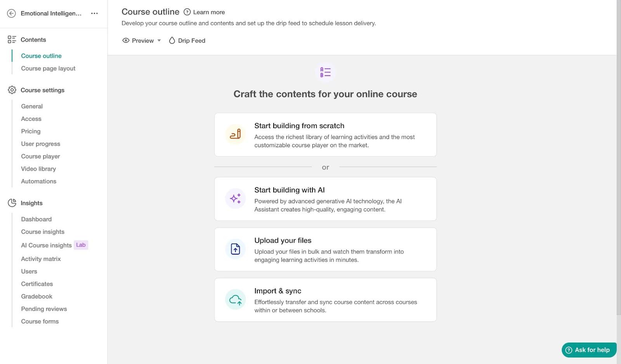The width and height of the screenshot is (621, 364).
Task: Expand the Preview dropdown arrow
Action: (159, 40)
